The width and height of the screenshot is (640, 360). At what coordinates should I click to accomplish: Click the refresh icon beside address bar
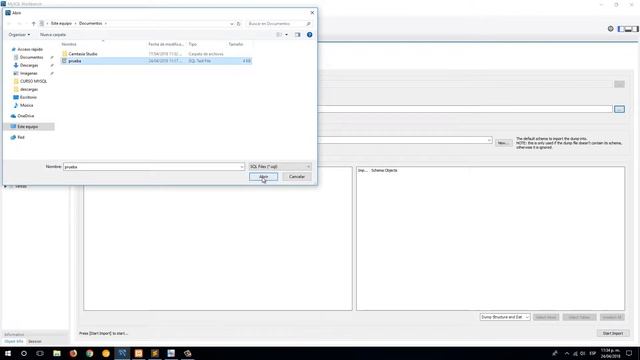[239, 24]
